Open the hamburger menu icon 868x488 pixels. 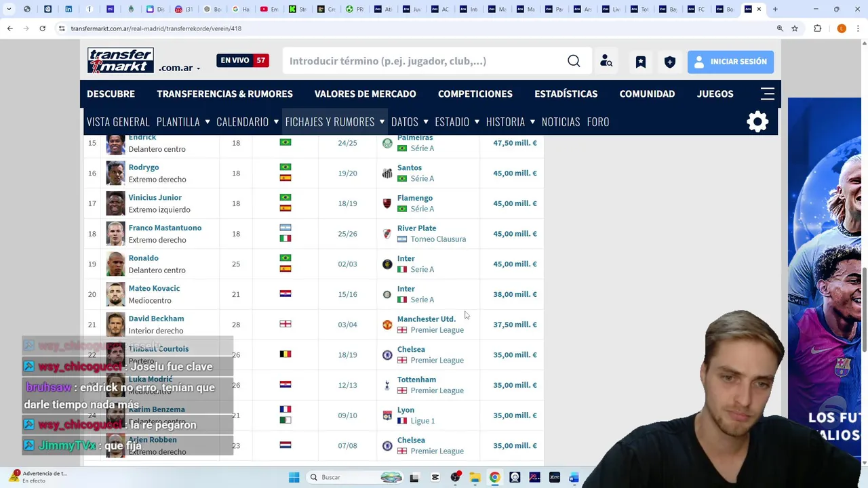pos(768,94)
